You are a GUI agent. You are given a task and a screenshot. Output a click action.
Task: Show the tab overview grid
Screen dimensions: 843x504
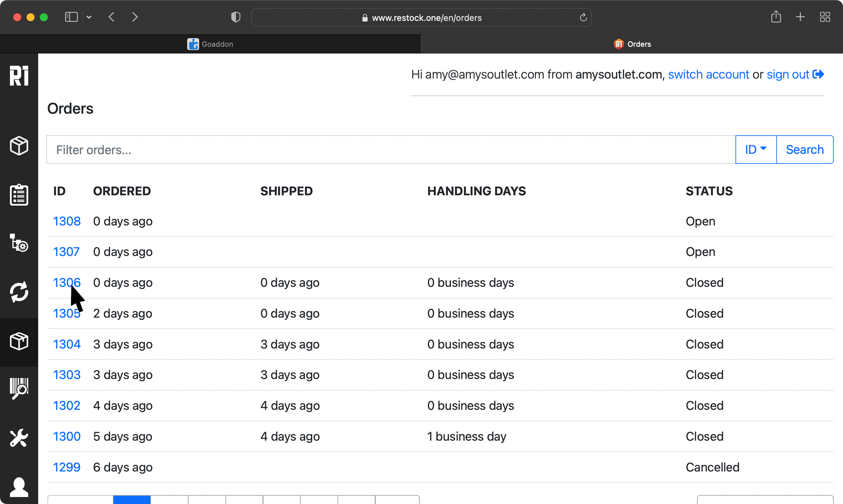tap(825, 17)
